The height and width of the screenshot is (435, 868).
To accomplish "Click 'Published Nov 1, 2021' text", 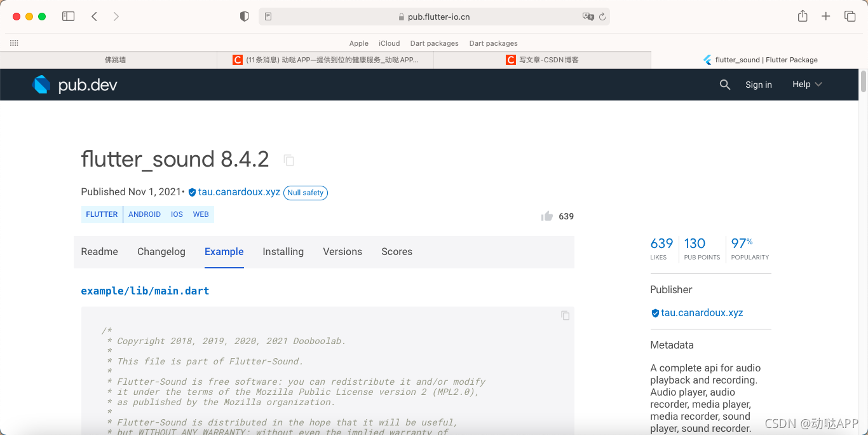I will [x=132, y=192].
